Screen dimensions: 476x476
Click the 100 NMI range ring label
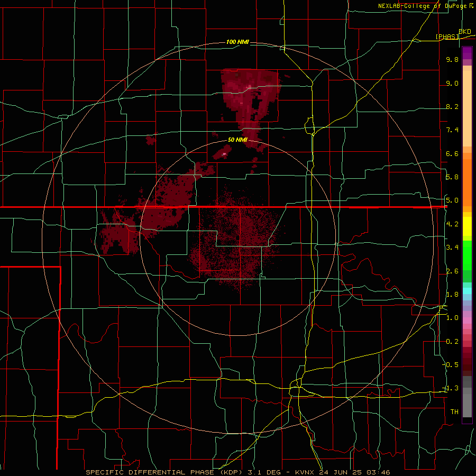[237, 42]
